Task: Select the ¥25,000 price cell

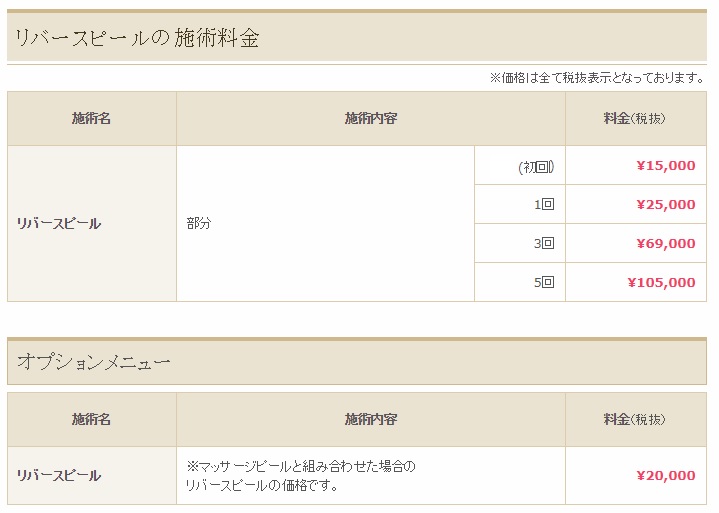Action: [665, 205]
